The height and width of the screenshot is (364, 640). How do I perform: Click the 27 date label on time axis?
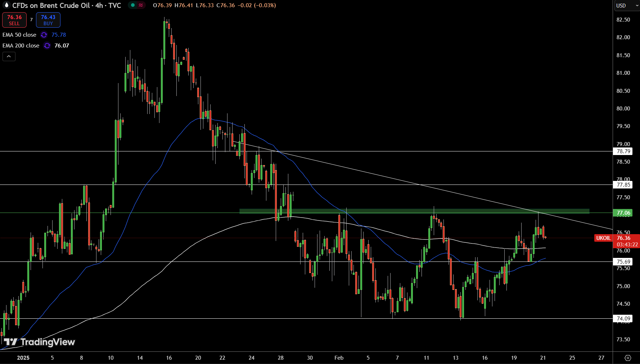click(601, 358)
